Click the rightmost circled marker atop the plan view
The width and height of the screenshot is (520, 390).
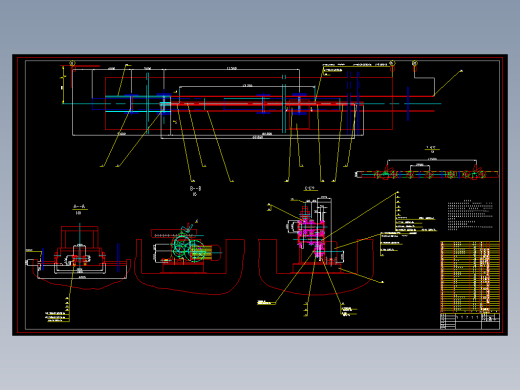click(415, 63)
